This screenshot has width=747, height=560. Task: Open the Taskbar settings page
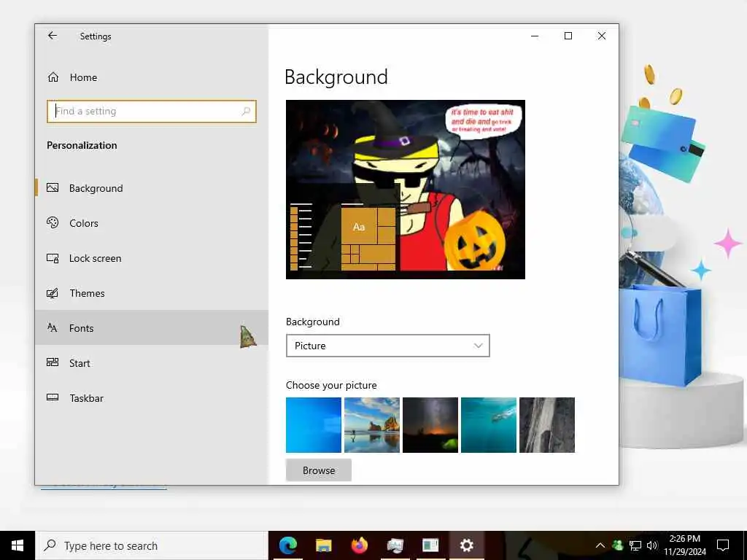(152, 398)
